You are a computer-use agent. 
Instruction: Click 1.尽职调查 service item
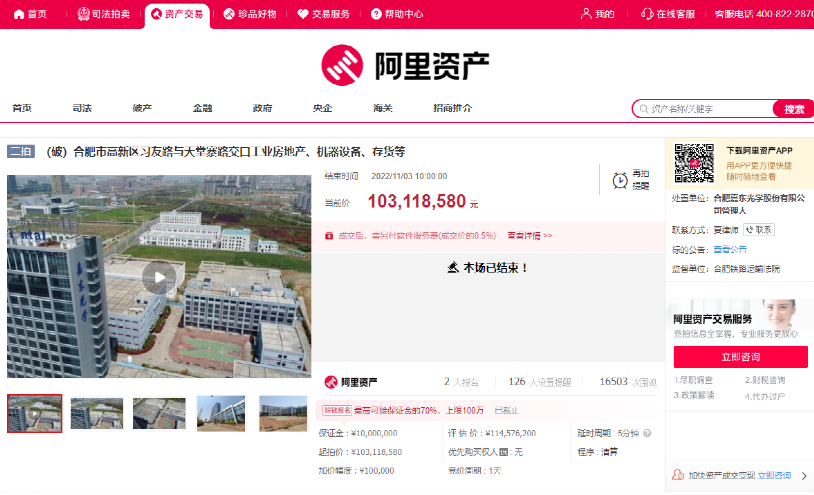[694, 380]
